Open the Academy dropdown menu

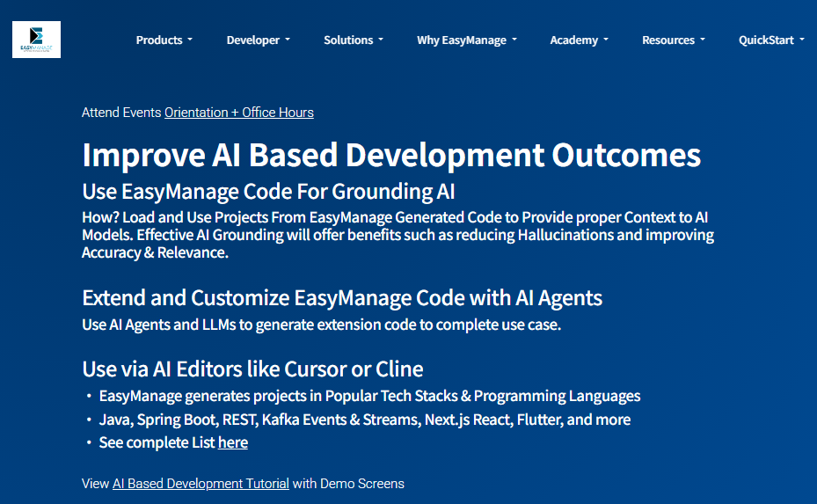click(x=579, y=40)
